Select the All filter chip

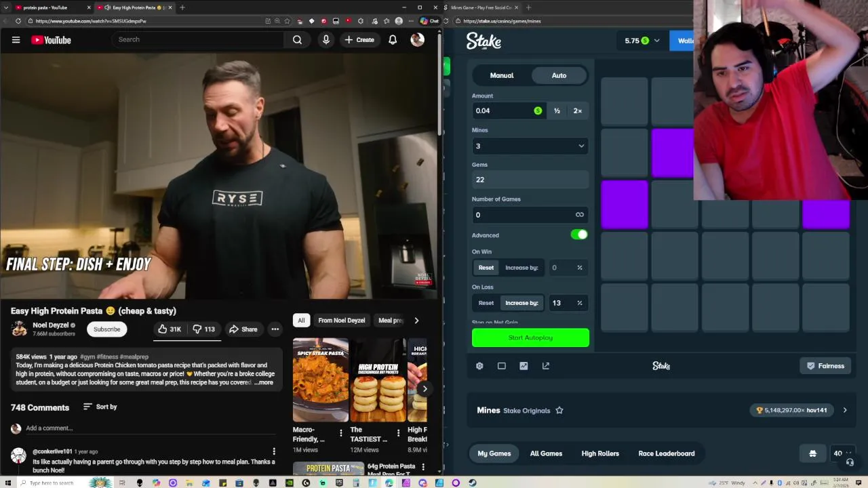pos(301,321)
